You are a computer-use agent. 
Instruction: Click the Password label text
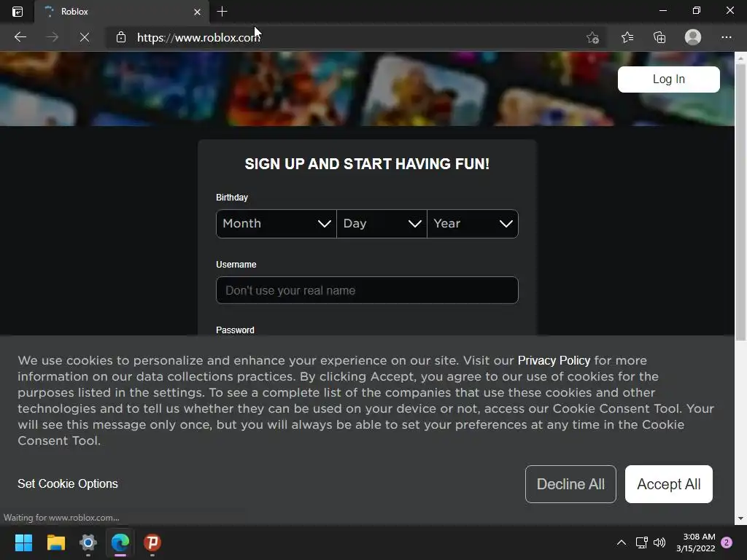[x=236, y=330]
